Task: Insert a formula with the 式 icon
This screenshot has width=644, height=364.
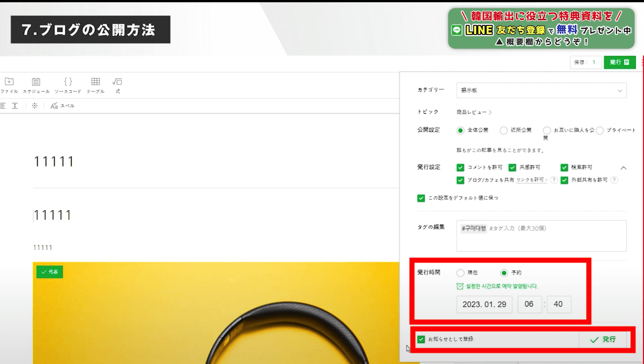Action: pyautogui.click(x=117, y=85)
